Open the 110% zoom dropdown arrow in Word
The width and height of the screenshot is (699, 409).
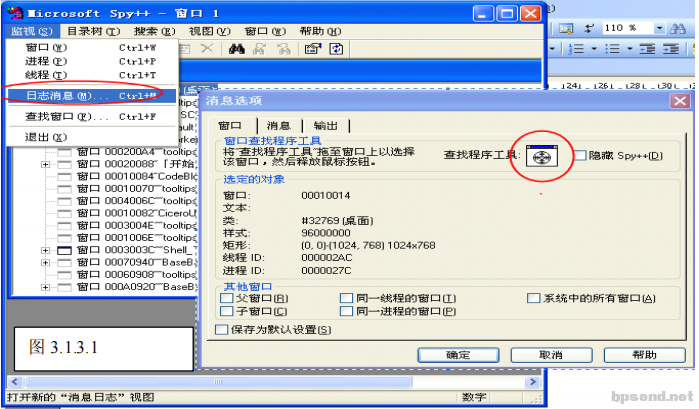click(659, 28)
